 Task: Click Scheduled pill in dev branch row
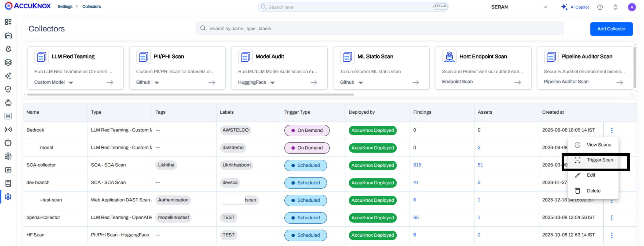point(306,183)
